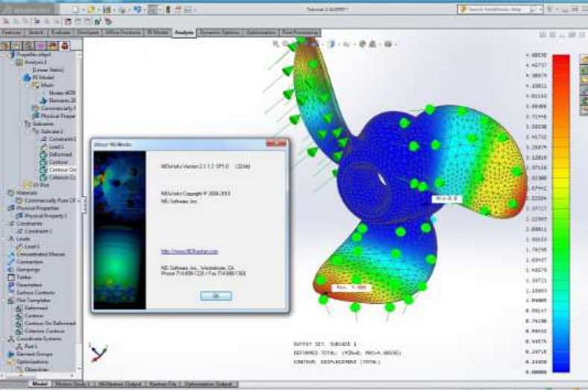
Task: Click the 'OUTPUT SET: SUBCASE 1' annotation
Action: (325, 344)
